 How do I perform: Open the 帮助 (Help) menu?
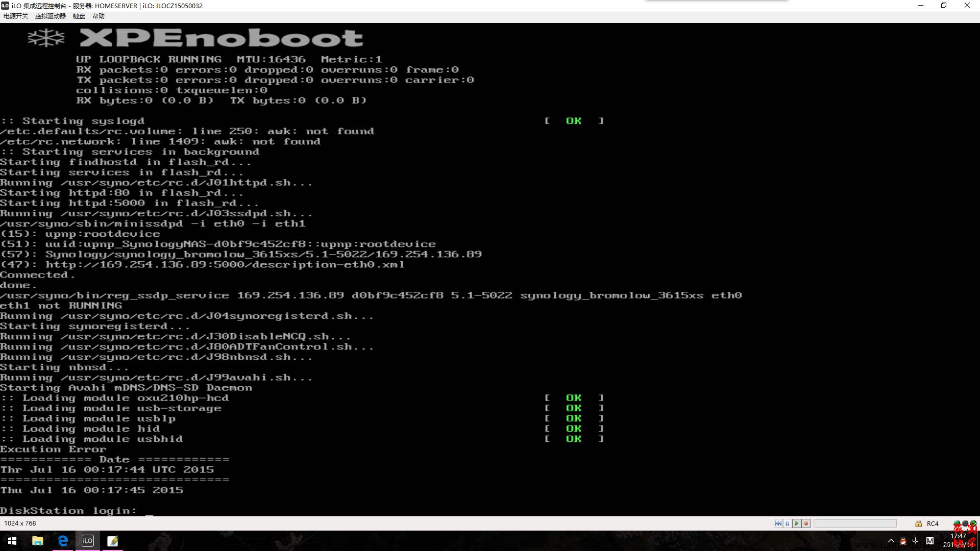(x=98, y=16)
